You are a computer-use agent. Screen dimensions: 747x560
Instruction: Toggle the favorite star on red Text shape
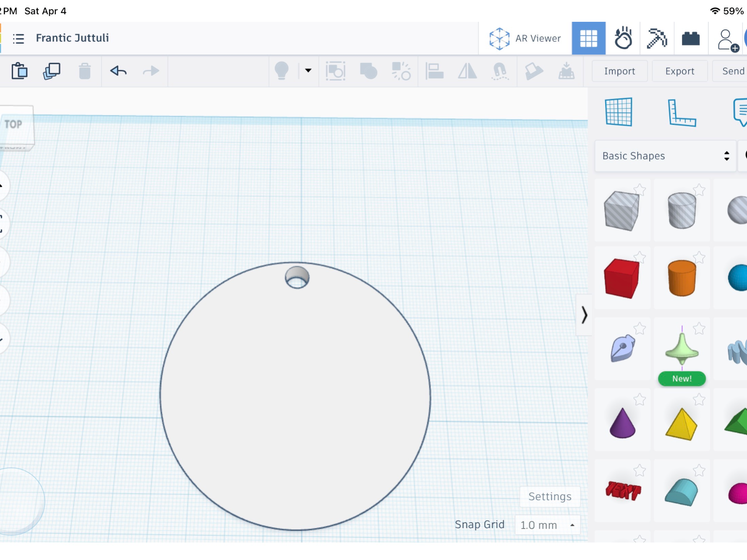pyautogui.click(x=640, y=471)
